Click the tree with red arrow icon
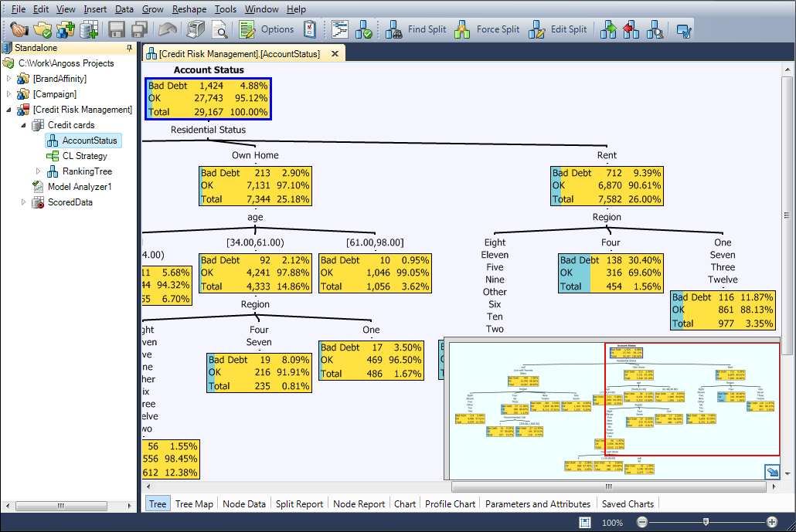This screenshot has height=532, width=796. tap(631, 30)
